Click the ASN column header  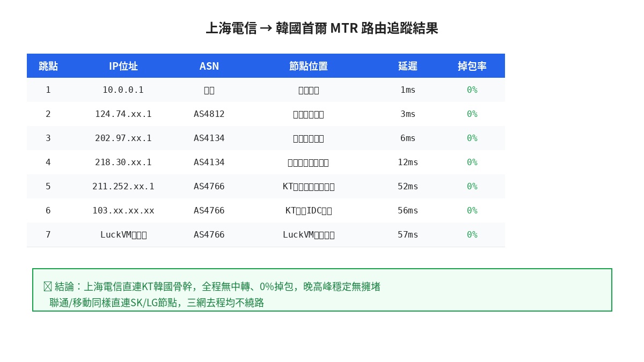pos(209,66)
